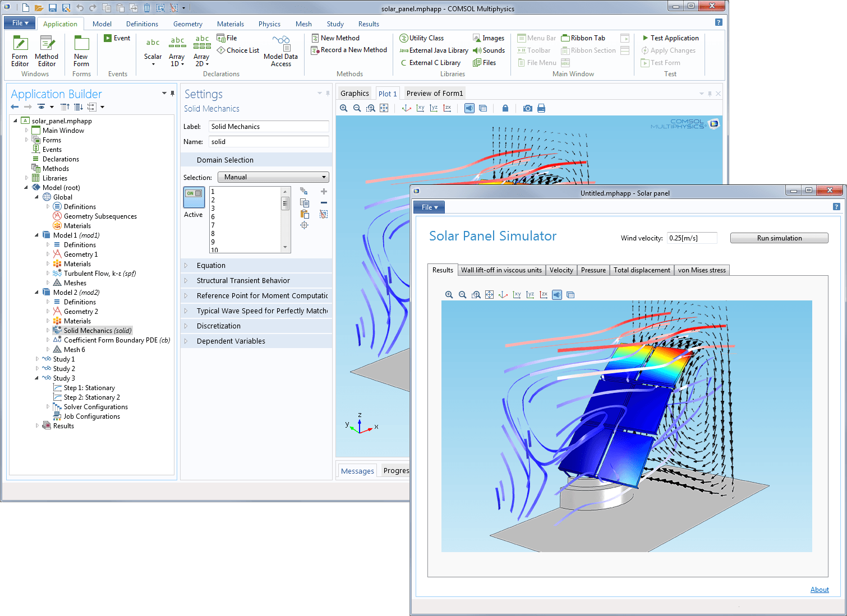847x616 pixels.
Task: Add an External Java Library
Action: pyautogui.click(x=434, y=50)
